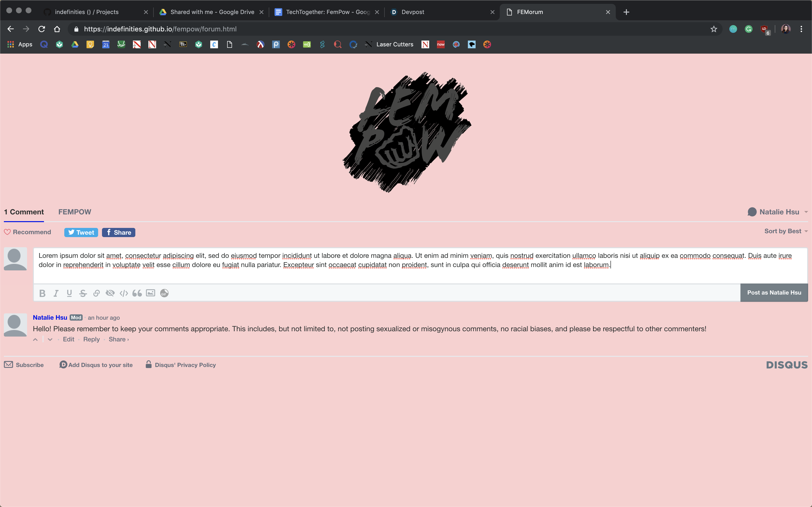The height and width of the screenshot is (507, 812).
Task: Open the Sort by Best dropdown
Action: pos(785,231)
